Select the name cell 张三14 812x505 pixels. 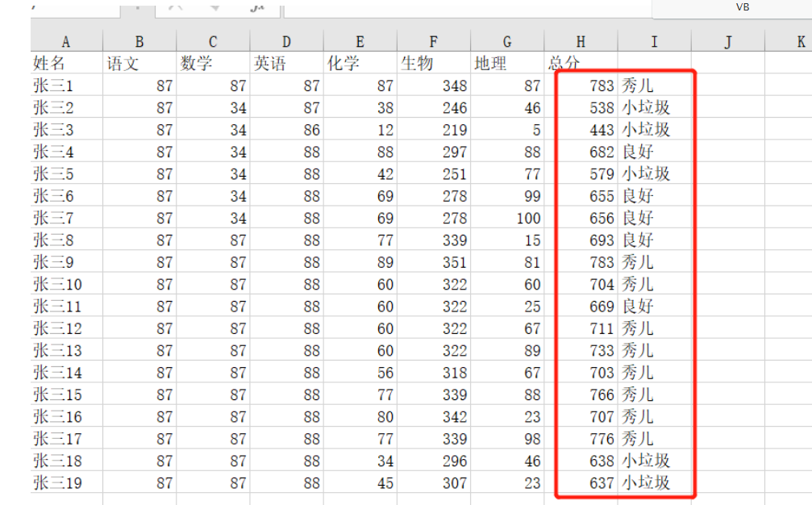pyautogui.click(x=67, y=373)
